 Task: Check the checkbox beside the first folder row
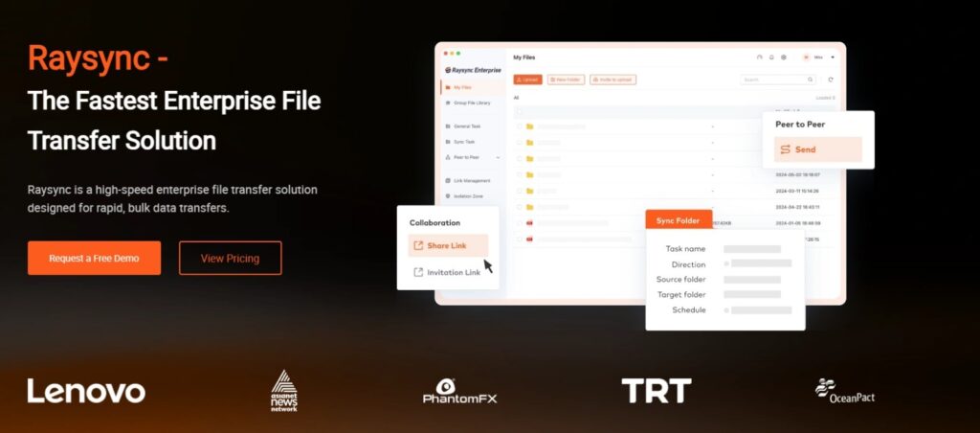coord(520,126)
